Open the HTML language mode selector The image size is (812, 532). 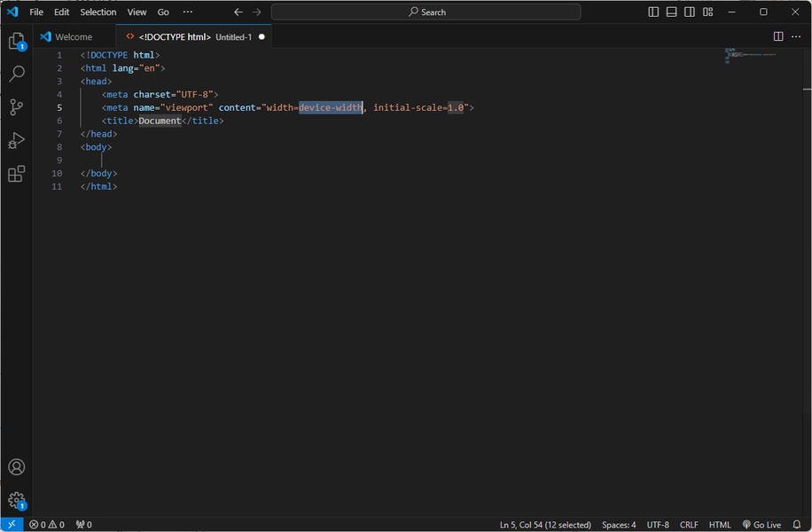[x=719, y=525]
